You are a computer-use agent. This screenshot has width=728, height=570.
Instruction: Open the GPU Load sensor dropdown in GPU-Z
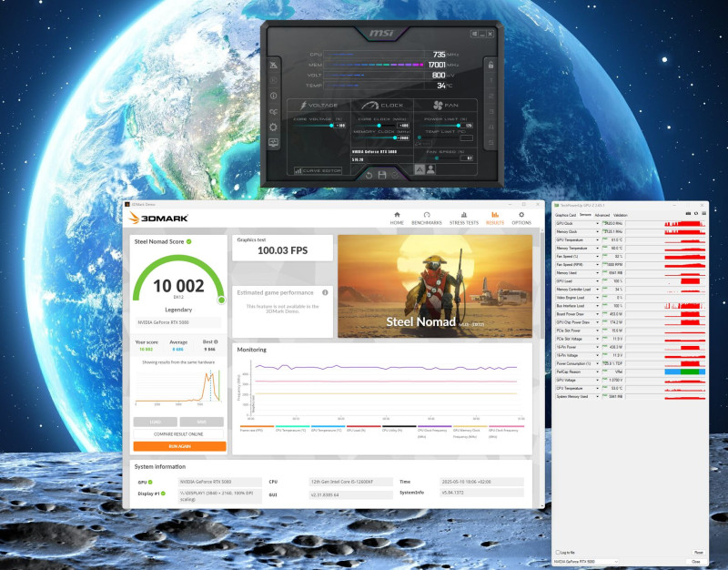click(598, 281)
